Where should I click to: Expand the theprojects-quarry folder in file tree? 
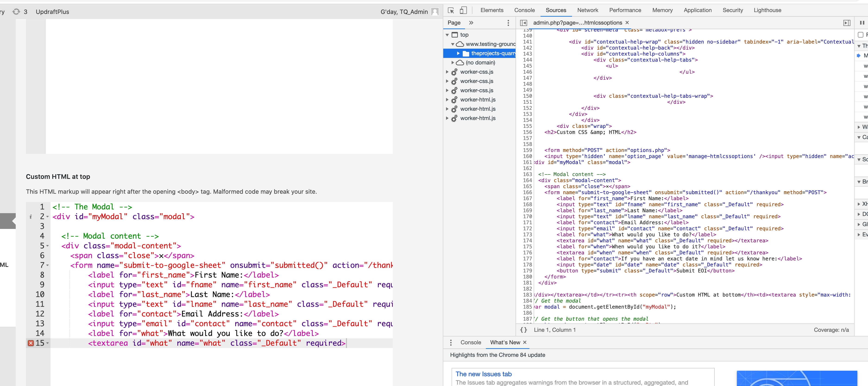[x=458, y=53]
